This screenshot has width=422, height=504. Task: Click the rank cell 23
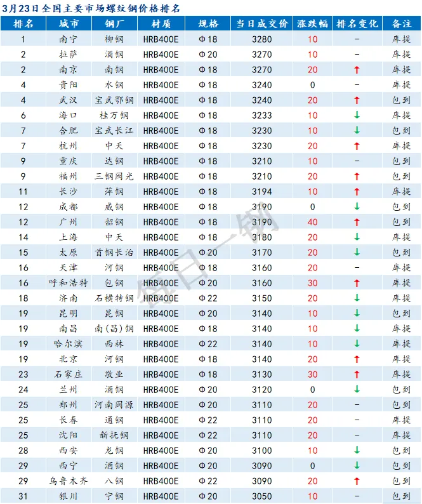tap(23, 375)
